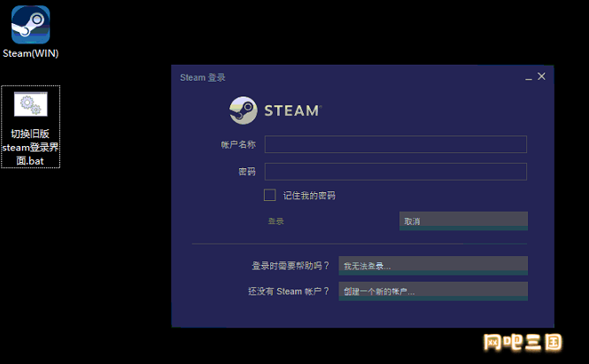
Task: Focus the 帐户名称 input field
Action: coord(396,144)
